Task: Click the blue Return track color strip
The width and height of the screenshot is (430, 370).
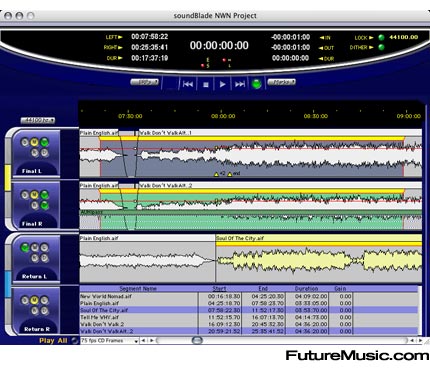Action: click(8, 284)
